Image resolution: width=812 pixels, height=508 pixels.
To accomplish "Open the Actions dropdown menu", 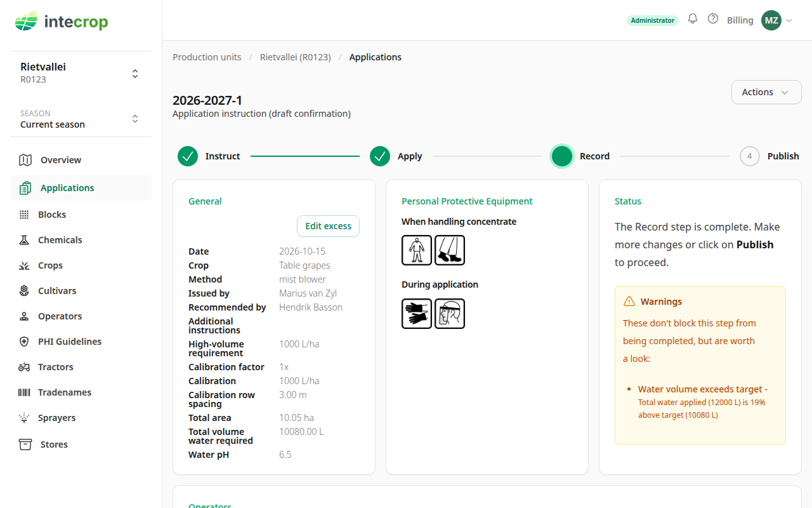I will (x=766, y=92).
